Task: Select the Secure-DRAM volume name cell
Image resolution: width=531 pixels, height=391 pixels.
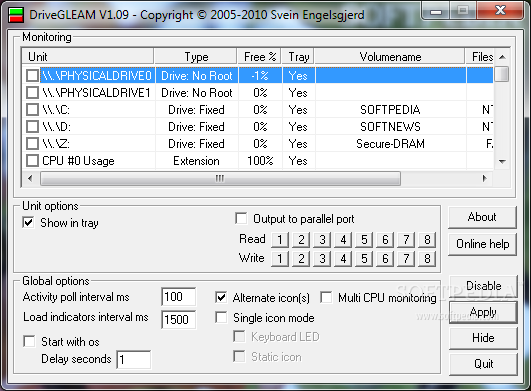Action: tap(390, 144)
